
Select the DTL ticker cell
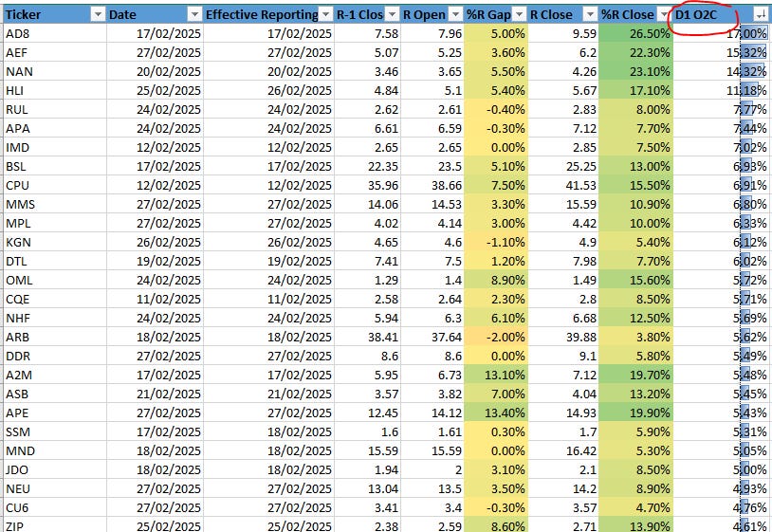pos(54,262)
